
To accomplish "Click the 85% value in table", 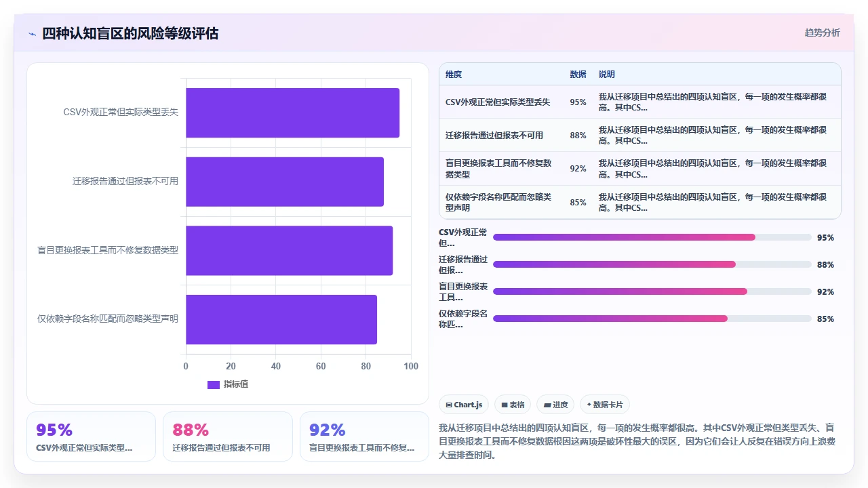I will tap(578, 202).
